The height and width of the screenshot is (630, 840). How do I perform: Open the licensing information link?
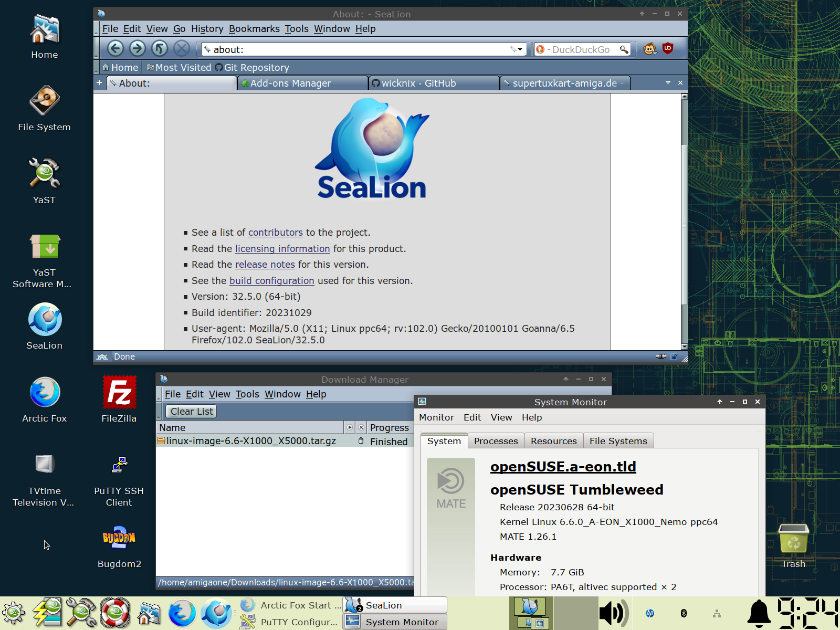[282, 249]
